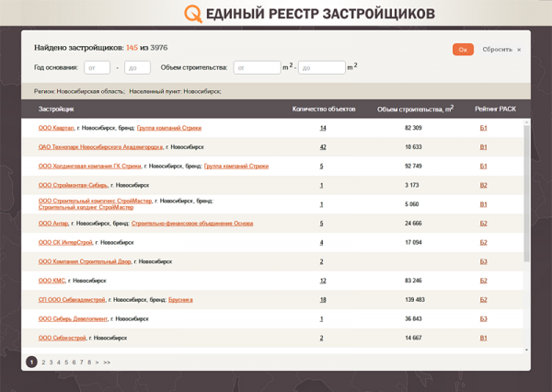Go to results page 3
The width and height of the screenshot is (552, 392).
[x=51, y=362]
